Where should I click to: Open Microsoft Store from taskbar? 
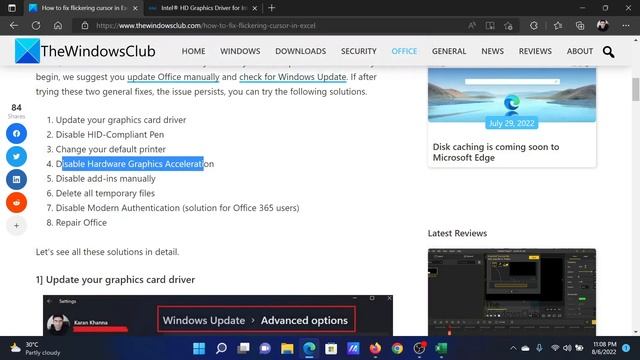coord(331,348)
